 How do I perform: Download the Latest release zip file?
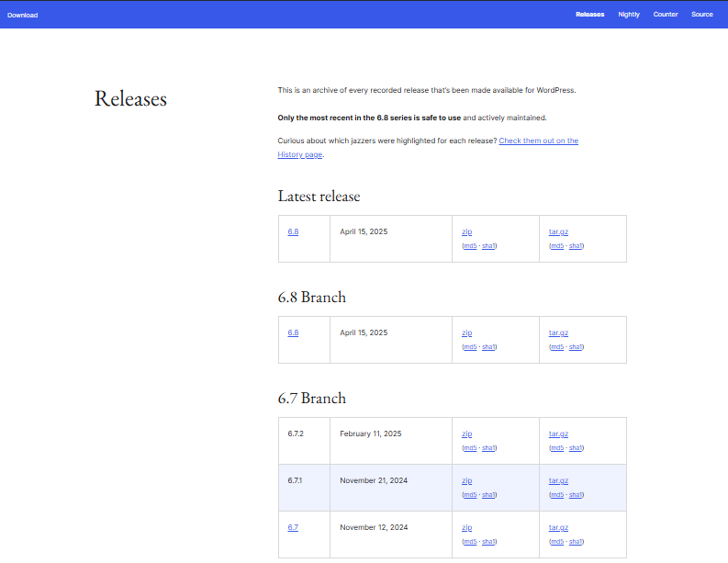(466, 231)
